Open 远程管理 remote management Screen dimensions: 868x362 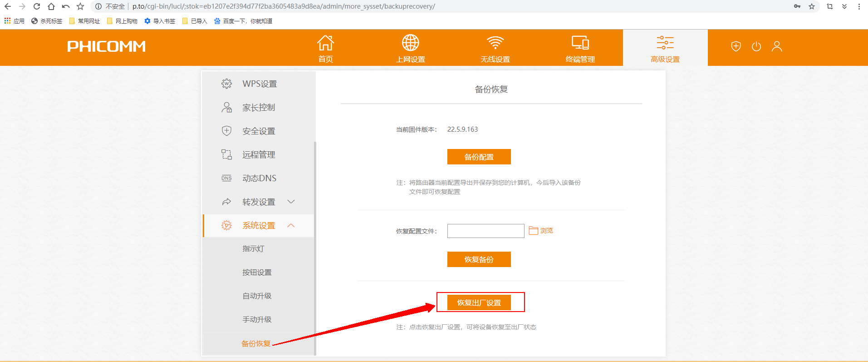tap(259, 154)
